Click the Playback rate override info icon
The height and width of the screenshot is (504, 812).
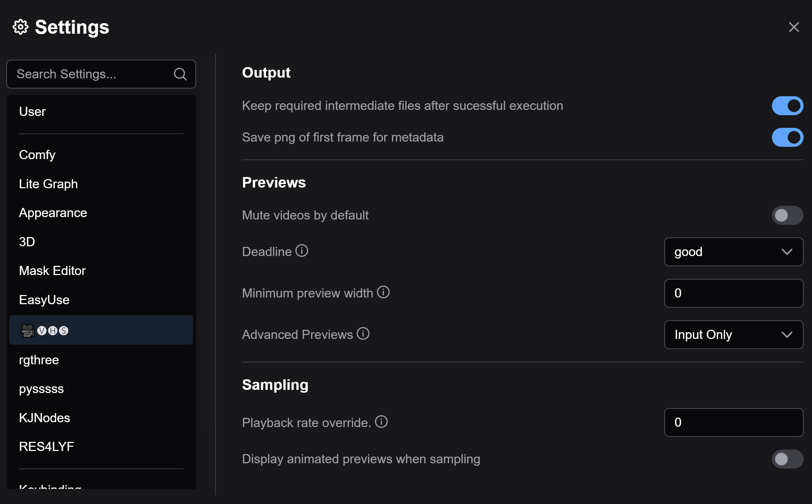pyautogui.click(x=381, y=422)
